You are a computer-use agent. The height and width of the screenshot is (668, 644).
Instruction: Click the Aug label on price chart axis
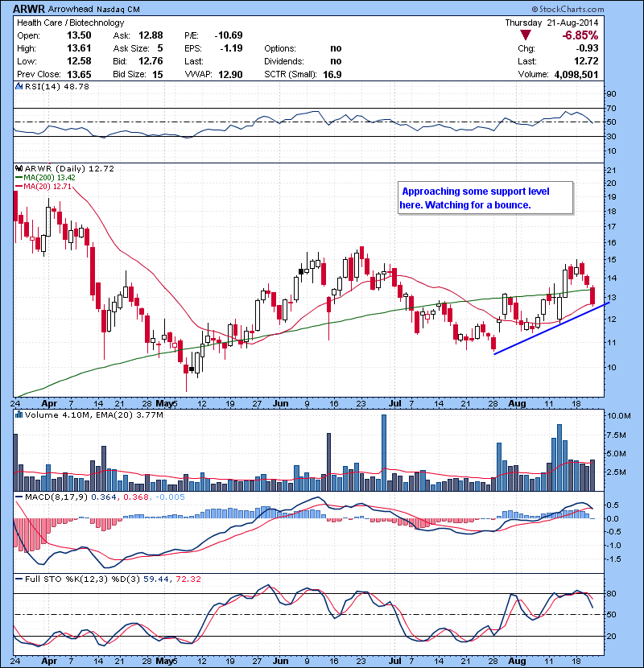point(517,403)
